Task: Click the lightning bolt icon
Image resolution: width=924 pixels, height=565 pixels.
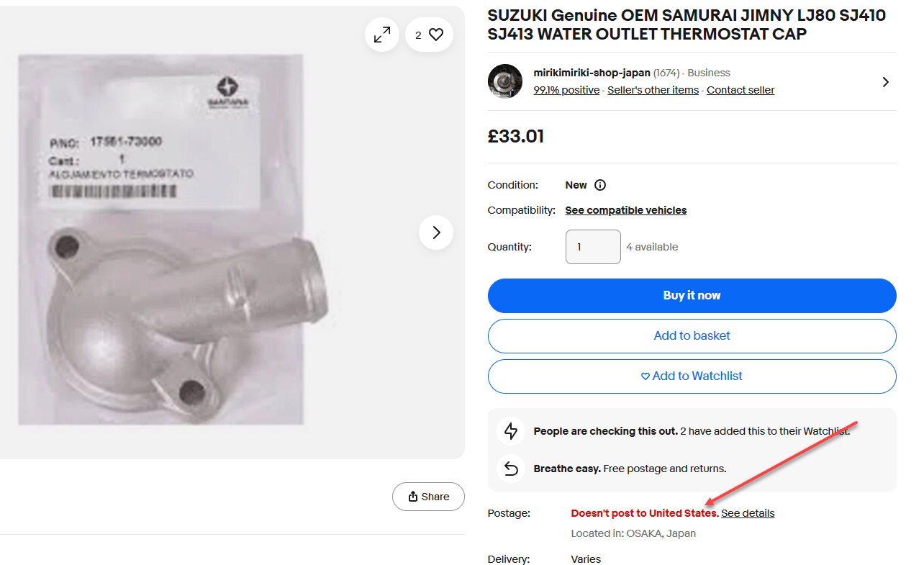Action: [x=511, y=431]
